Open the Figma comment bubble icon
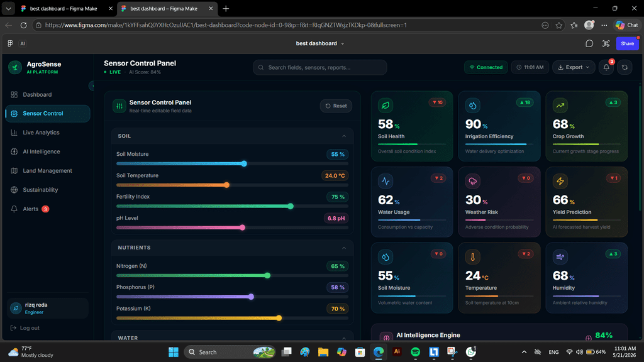 [x=589, y=43]
